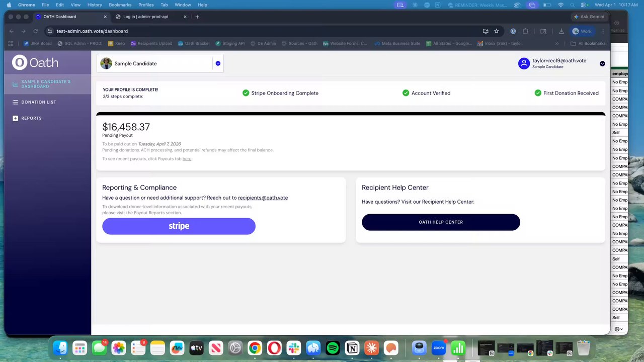Click the purple Stripe button
This screenshot has height=362, width=644.
179,226
